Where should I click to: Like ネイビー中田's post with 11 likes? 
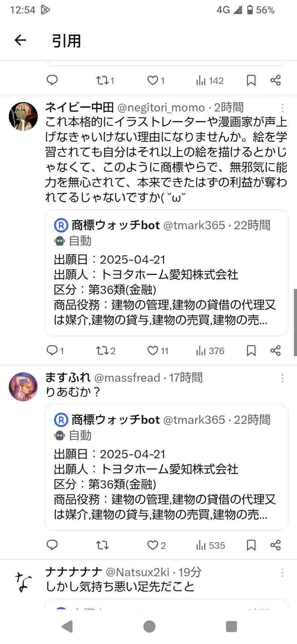(158, 351)
